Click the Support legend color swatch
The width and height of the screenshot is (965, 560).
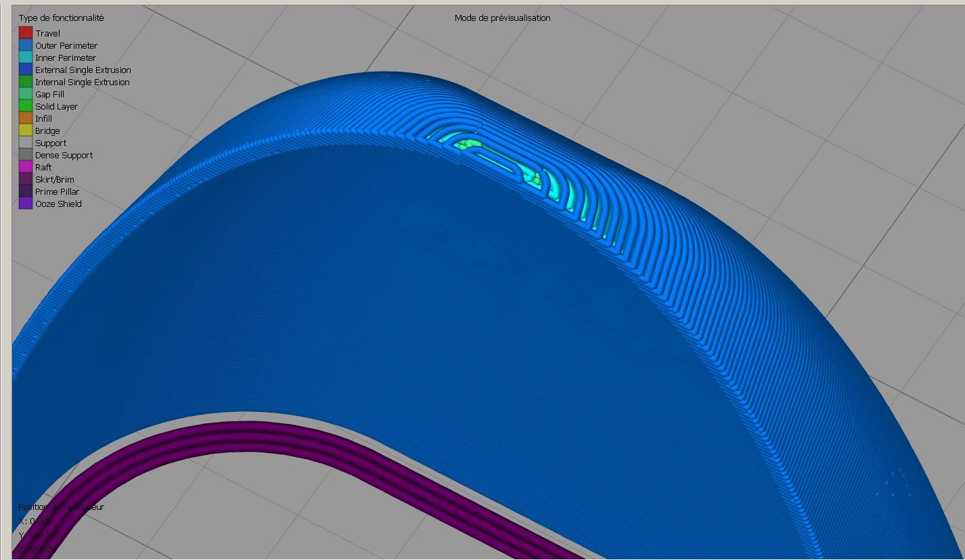point(26,142)
